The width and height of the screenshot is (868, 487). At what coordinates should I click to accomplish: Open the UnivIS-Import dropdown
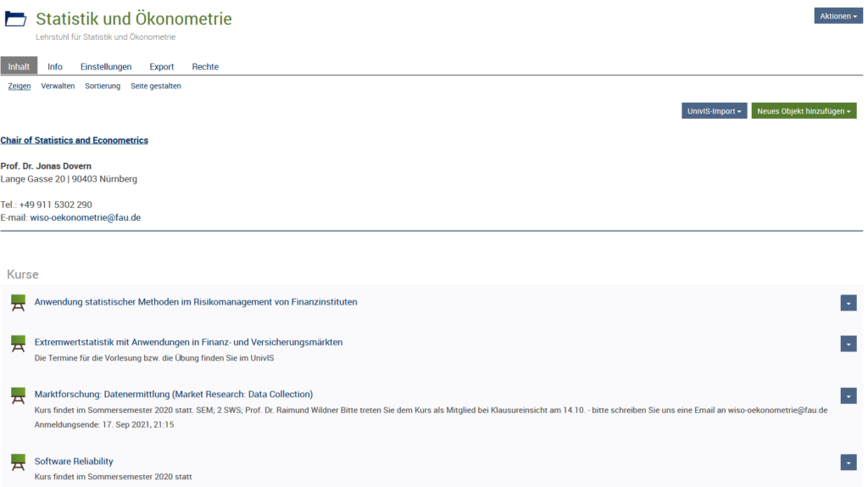[x=714, y=111]
